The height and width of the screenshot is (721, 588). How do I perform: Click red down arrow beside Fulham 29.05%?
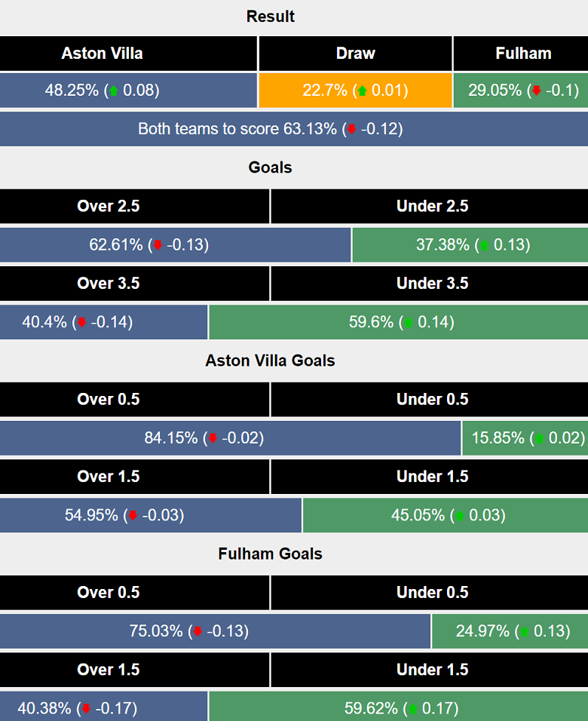pos(537,91)
